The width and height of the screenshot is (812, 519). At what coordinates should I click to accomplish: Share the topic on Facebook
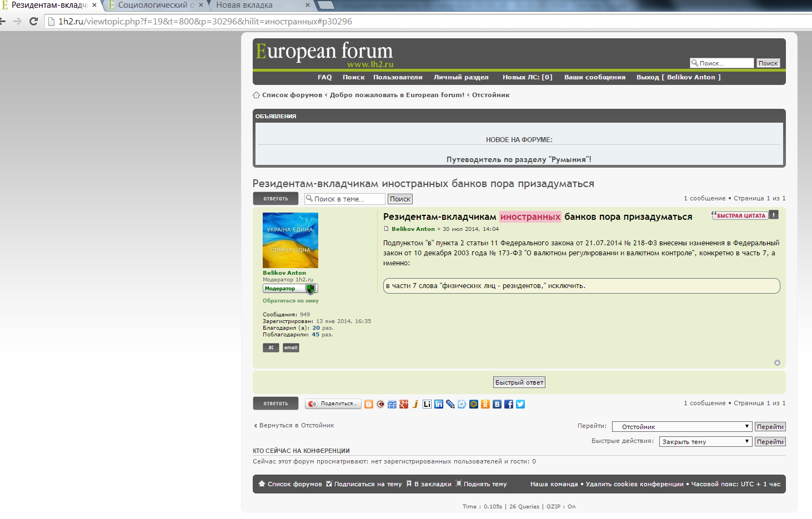click(509, 404)
